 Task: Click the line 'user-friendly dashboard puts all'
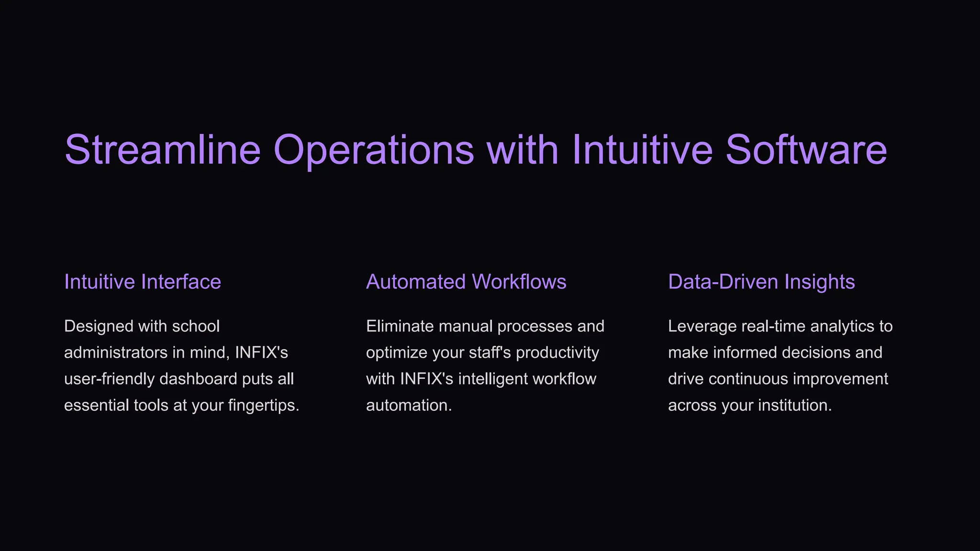pyautogui.click(x=179, y=379)
